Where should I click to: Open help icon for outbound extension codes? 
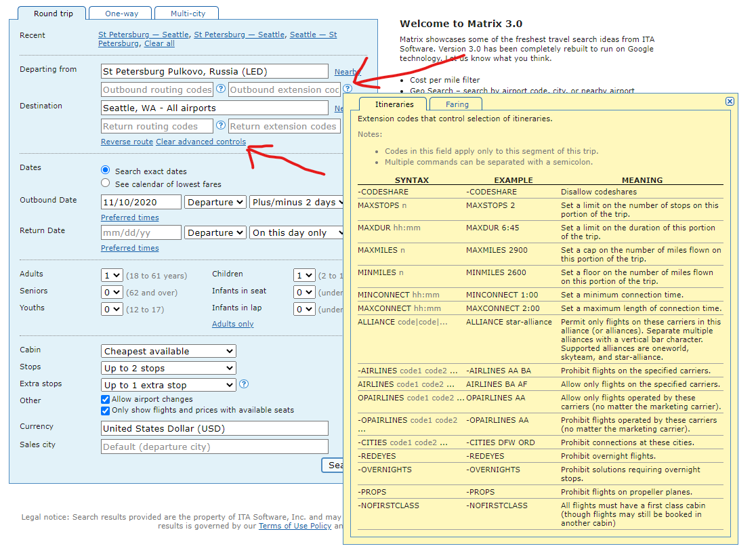pyautogui.click(x=348, y=89)
